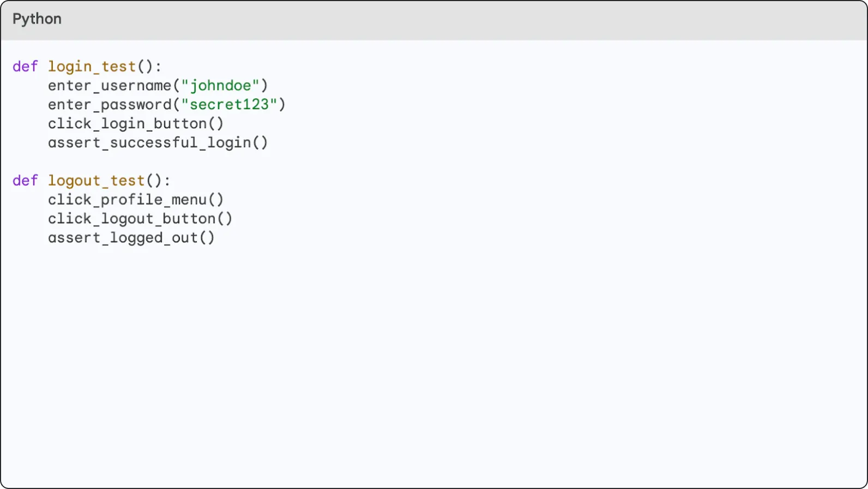This screenshot has height=489, width=868.
Task: Click the parentheses after logout_test
Action: 154,181
